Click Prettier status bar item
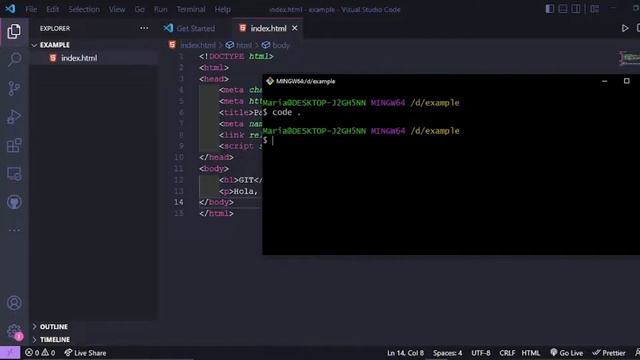This screenshot has width=640, height=360. [609, 353]
